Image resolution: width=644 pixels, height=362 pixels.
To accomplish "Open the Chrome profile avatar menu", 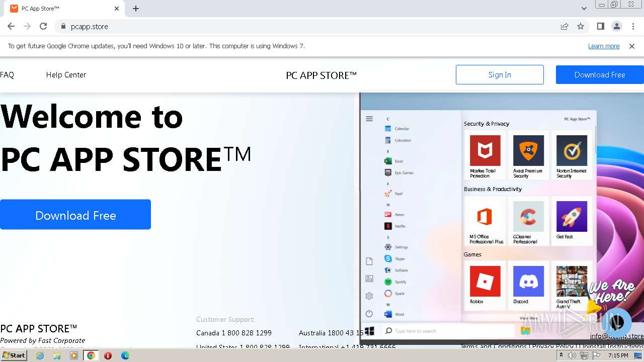I will tap(616, 26).
